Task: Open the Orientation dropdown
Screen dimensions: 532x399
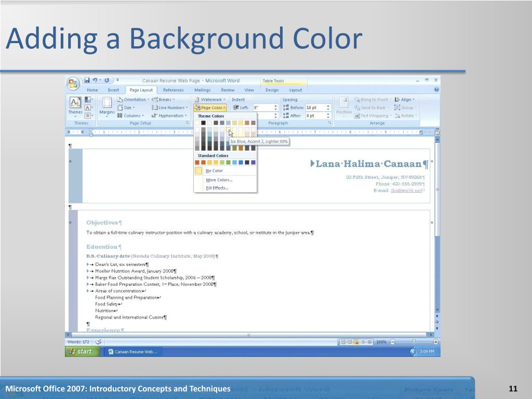Action: pos(133,99)
